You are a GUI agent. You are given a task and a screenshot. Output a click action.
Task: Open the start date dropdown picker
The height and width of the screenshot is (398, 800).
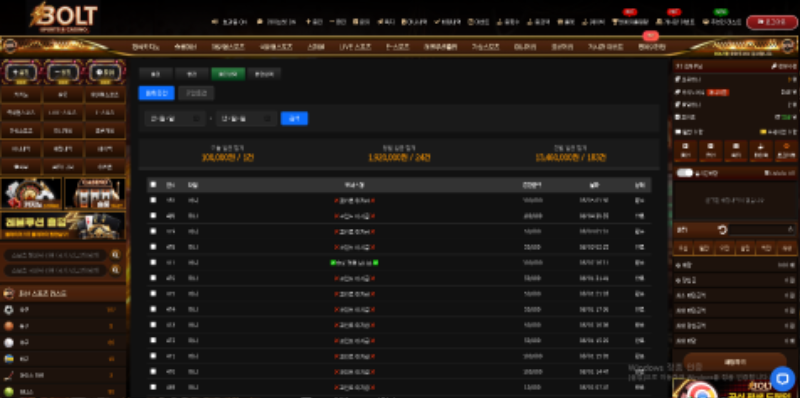pyautogui.click(x=174, y=118)
